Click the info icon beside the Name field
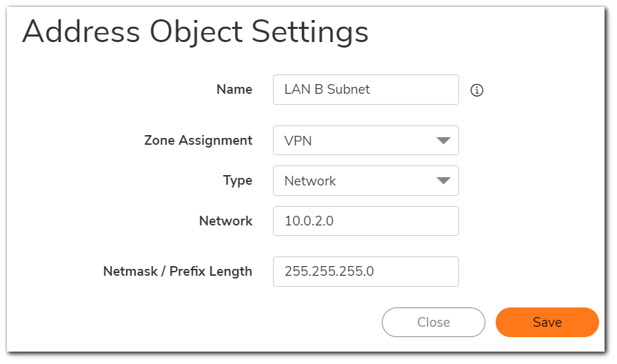The height and width of the screenshot is (364, 617). coord(476,90)
